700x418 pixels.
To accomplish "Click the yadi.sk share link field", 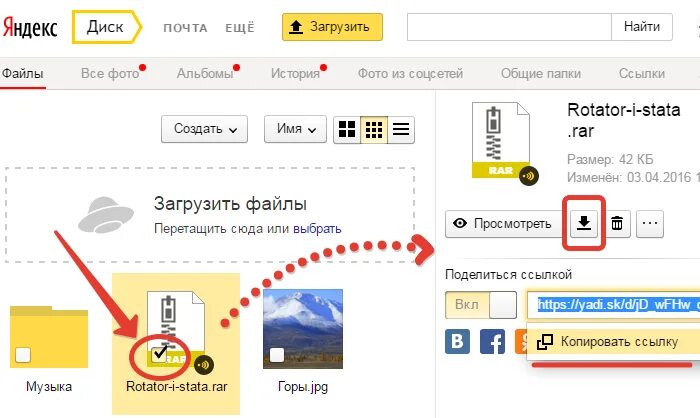I will point(613,305).
